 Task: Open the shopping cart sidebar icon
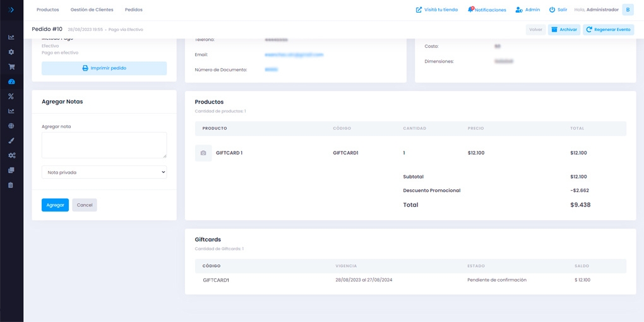(11, 67)
